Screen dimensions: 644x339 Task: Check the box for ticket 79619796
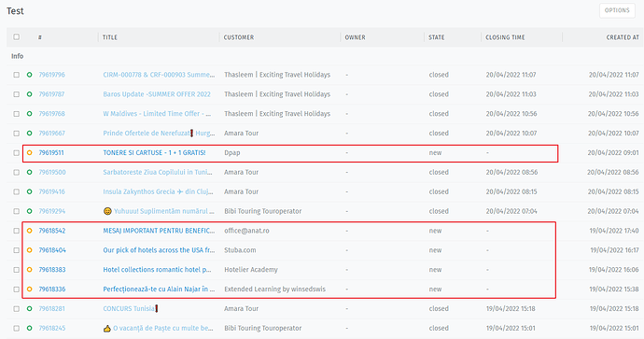[17, 75]
